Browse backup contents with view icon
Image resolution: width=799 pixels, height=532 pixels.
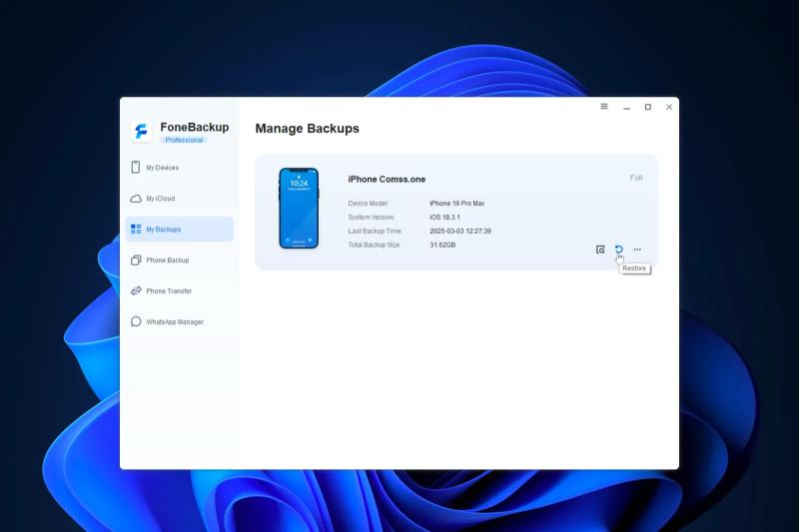(x=600, y=250)
